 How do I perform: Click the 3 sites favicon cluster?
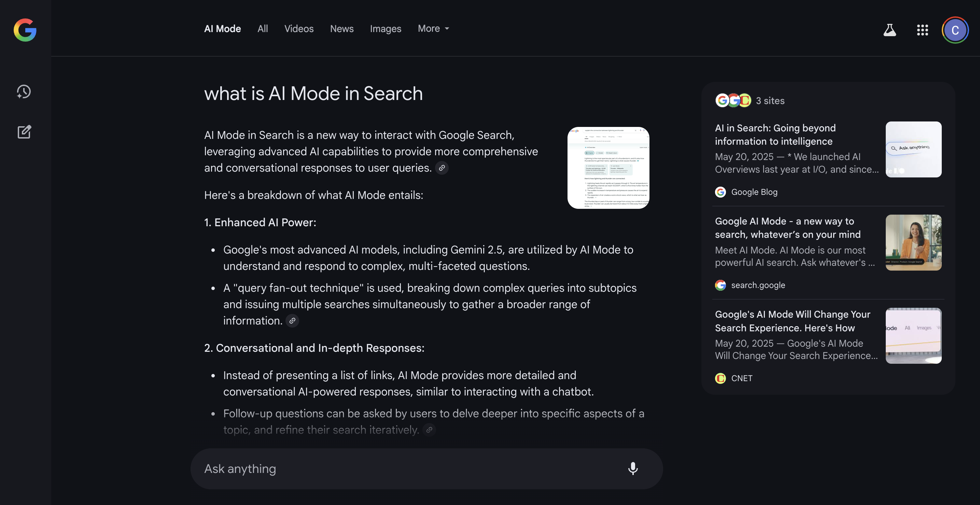click(733, 100)
